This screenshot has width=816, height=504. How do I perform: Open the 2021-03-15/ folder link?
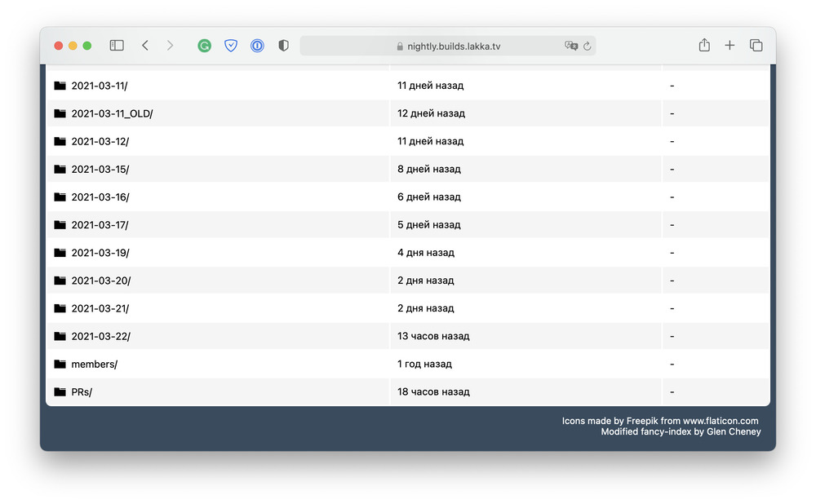tap(100, 169)
